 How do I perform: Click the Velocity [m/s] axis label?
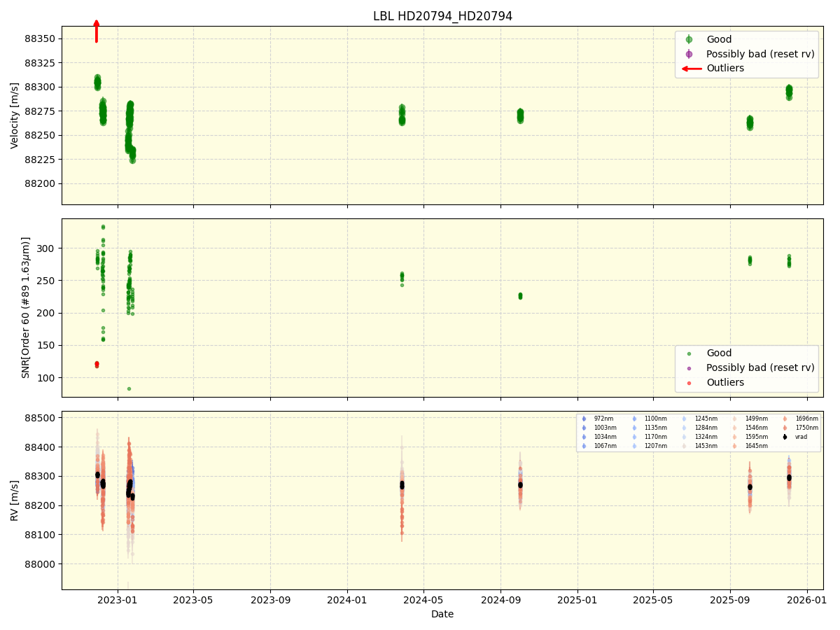point(15,115)
